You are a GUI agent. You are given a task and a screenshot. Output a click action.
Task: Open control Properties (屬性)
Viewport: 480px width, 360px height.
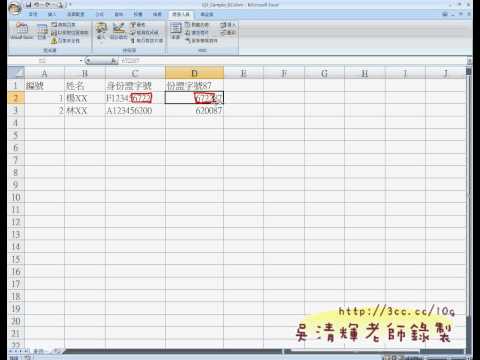click(138, 25)
